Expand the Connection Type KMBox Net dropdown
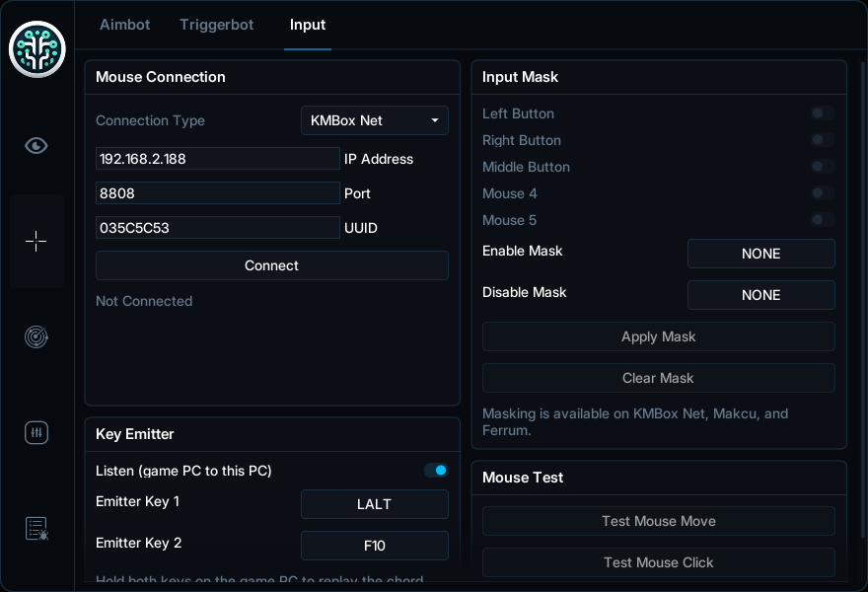The image size is (868, 592). coord(375,120)
